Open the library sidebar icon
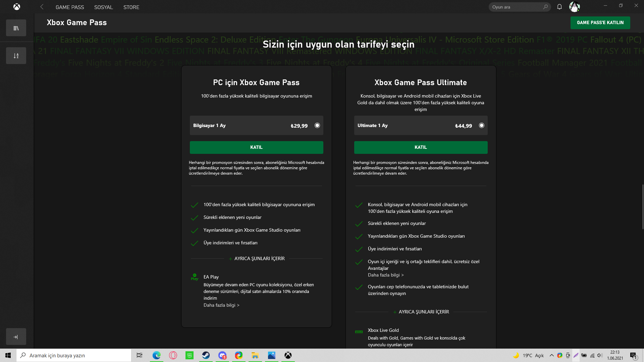Viewport: 644px width, 362px height. 16,28
